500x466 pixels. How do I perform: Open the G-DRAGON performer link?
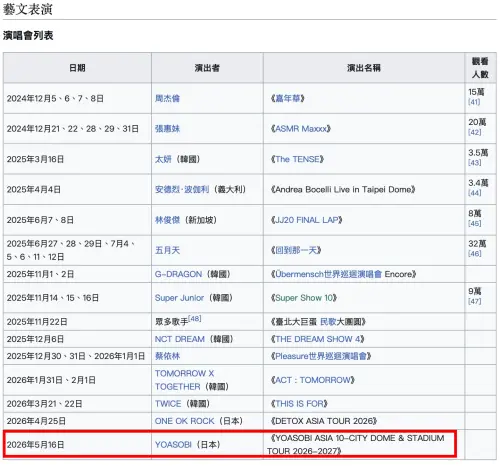178,274
